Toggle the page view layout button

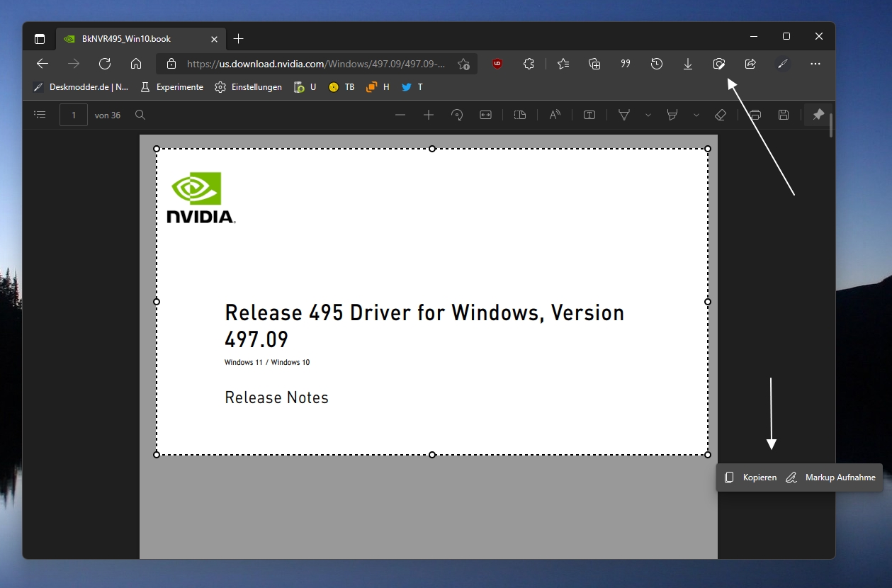tap(520, 115)
